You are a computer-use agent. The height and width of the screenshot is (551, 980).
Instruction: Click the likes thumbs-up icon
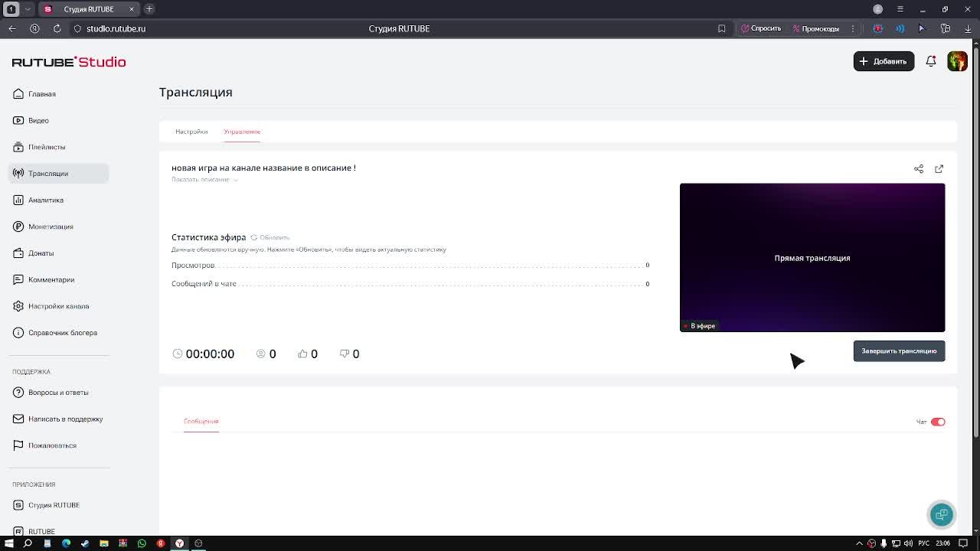(302, 354)
